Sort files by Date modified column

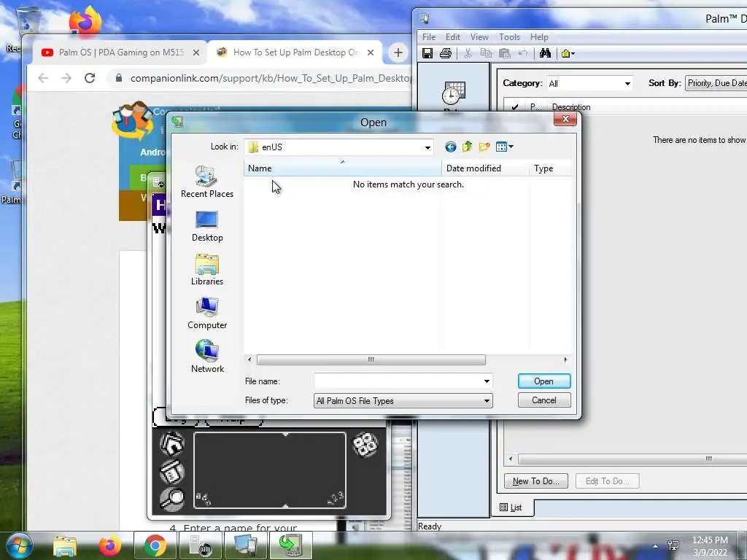(485, 168)
